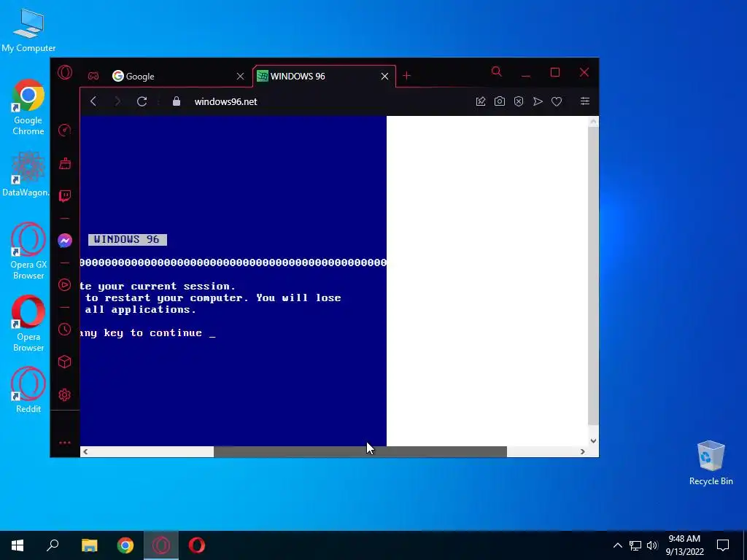Click the horizontal scrollbar thumb
Screen dimensions: 747x560
360,451
